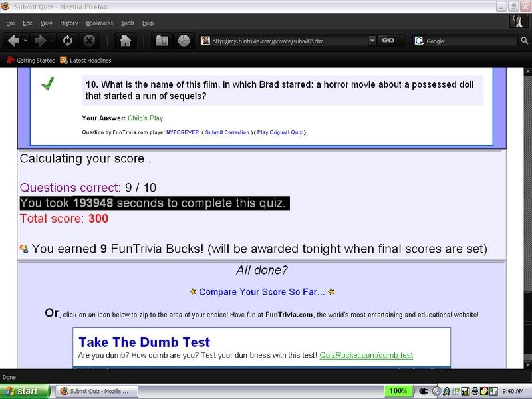Open the Edit menu

click(x=27, y=23)
